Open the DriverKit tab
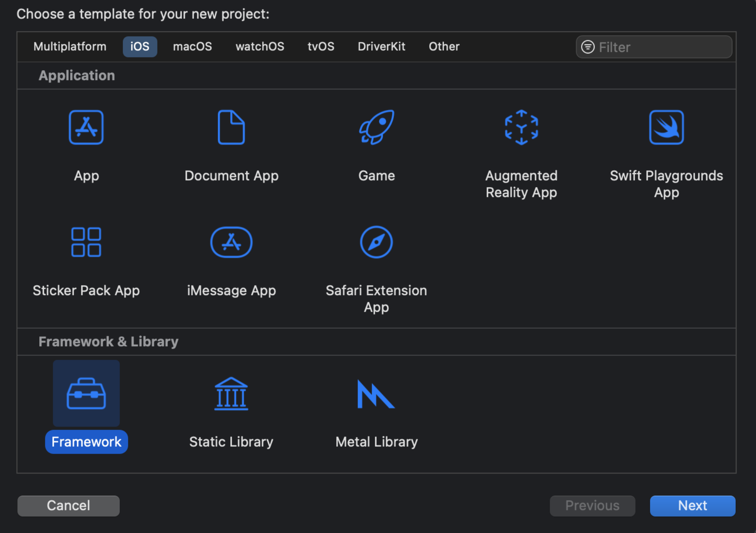The image size is (756, 533). pos(382,46)
